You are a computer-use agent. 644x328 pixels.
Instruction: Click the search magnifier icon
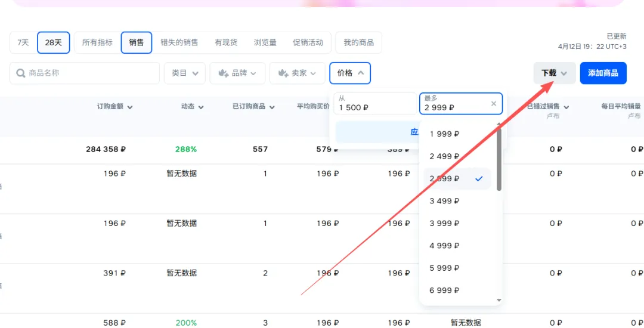pos(20,73)
